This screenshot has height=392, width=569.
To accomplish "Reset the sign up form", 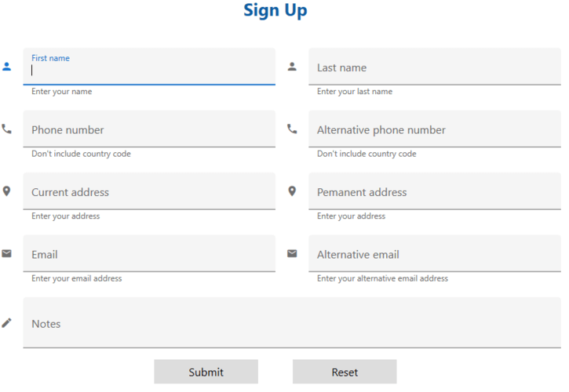I will (x=345, y=372).
